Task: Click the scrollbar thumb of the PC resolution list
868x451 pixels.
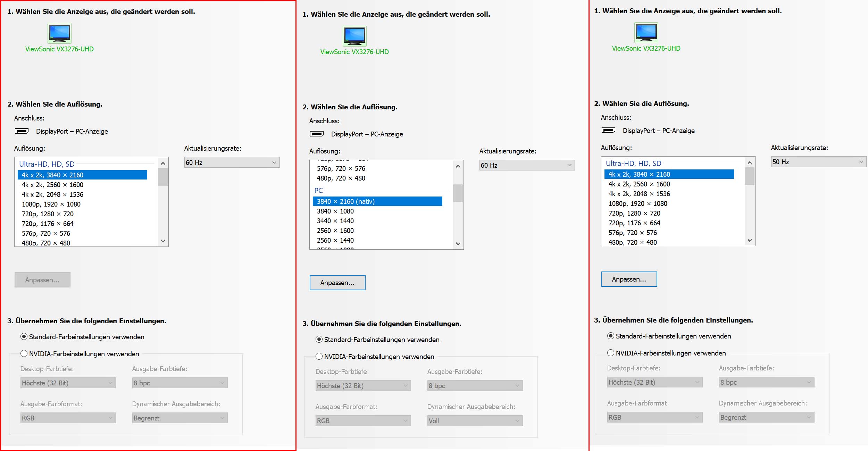Action: (458, 193)
